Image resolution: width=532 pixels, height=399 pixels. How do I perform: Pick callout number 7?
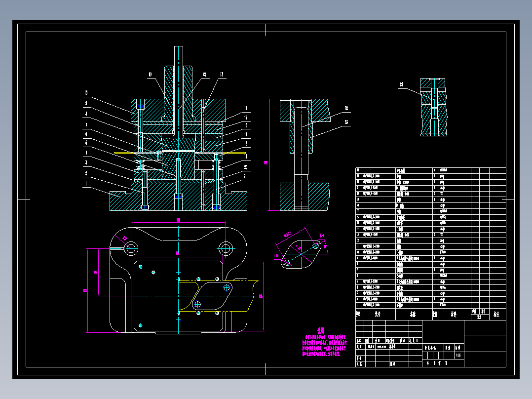86,125
